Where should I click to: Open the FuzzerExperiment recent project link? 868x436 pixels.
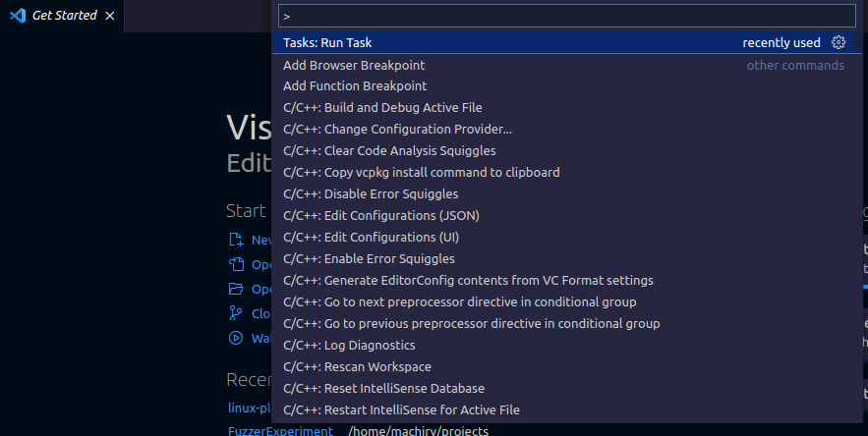coord(281,430)
